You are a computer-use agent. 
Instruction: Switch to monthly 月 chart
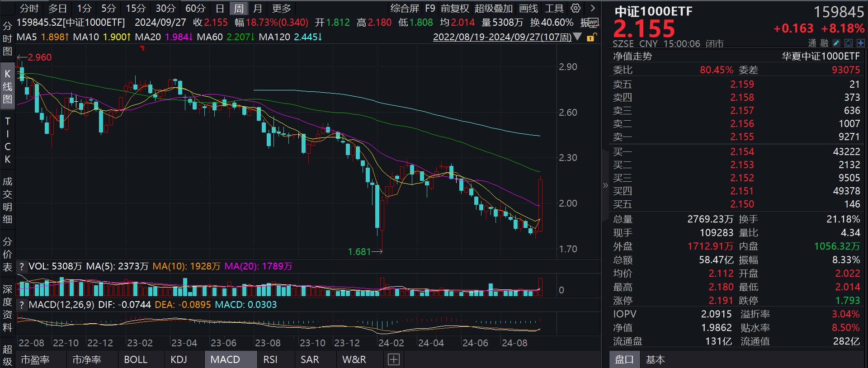[x=258, y=8]
